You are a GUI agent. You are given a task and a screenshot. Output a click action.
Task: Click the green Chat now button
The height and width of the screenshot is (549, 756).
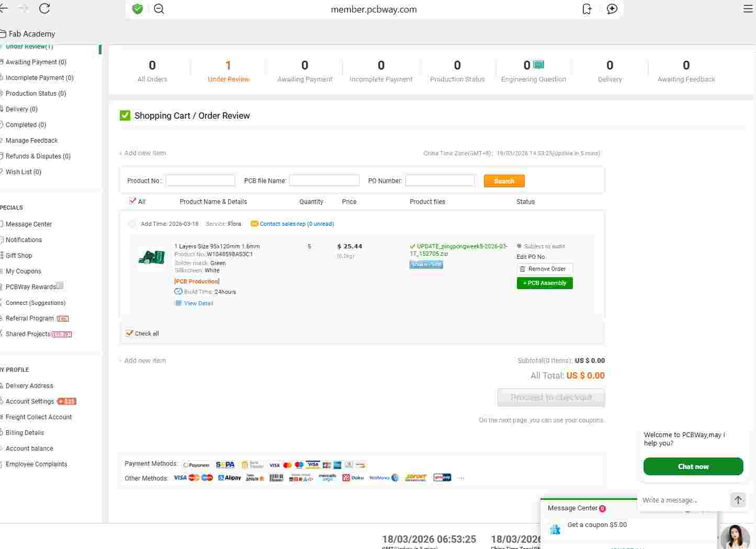pyautogui.click(x=693, y=466)
